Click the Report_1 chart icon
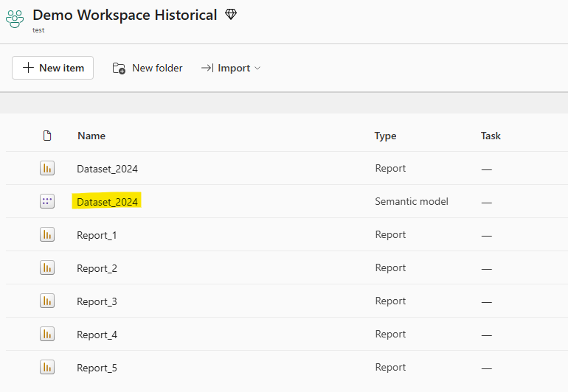 tap(47, 235)
